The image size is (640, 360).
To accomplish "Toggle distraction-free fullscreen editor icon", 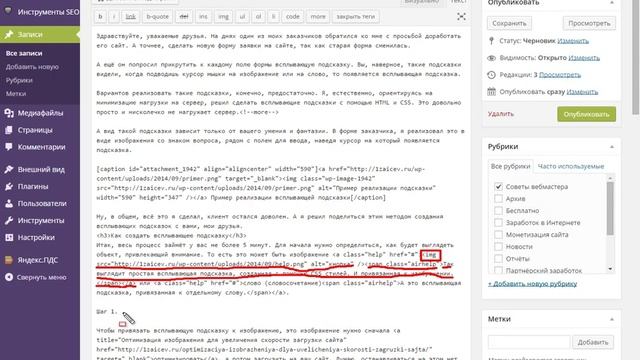I will (461, 17).
